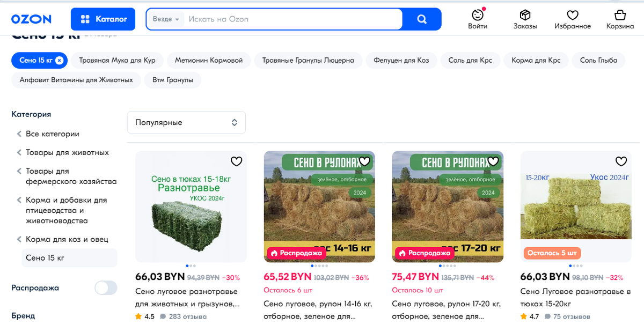This screenshot has height=325, width=644.
Task: Open the Корзина cart icon
Action: point(620,15)
